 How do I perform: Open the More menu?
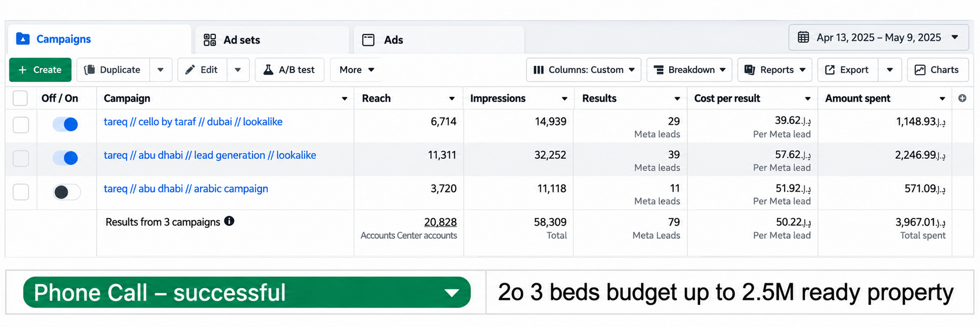(356, 69)
